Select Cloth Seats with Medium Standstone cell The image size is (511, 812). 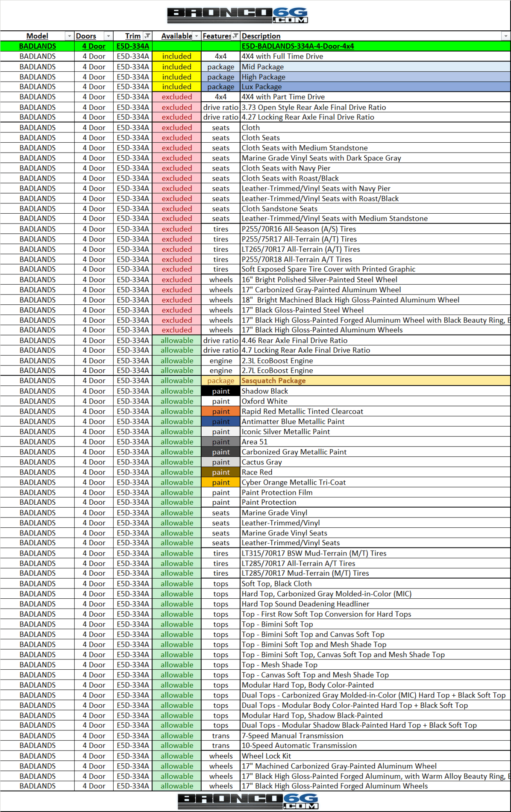click(376, 148)
